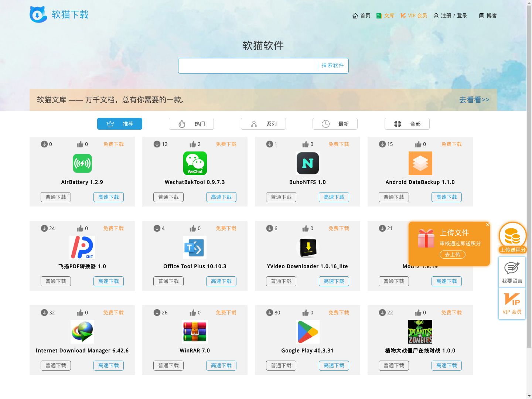The width and height of the screenshot is (532, 399).
Task: Click the 搜索软件 button
Action: coord(333,65)
